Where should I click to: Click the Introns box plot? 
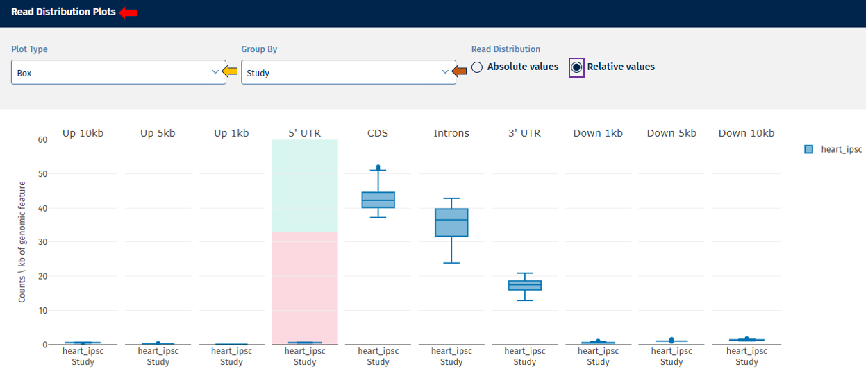pyautogui.click(x=451, y=222)
